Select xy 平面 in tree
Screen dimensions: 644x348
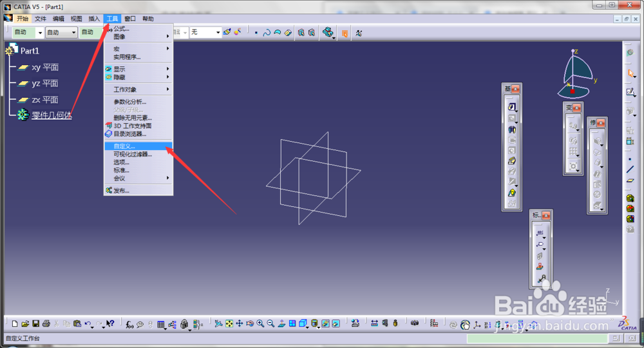tap(45, 67)
